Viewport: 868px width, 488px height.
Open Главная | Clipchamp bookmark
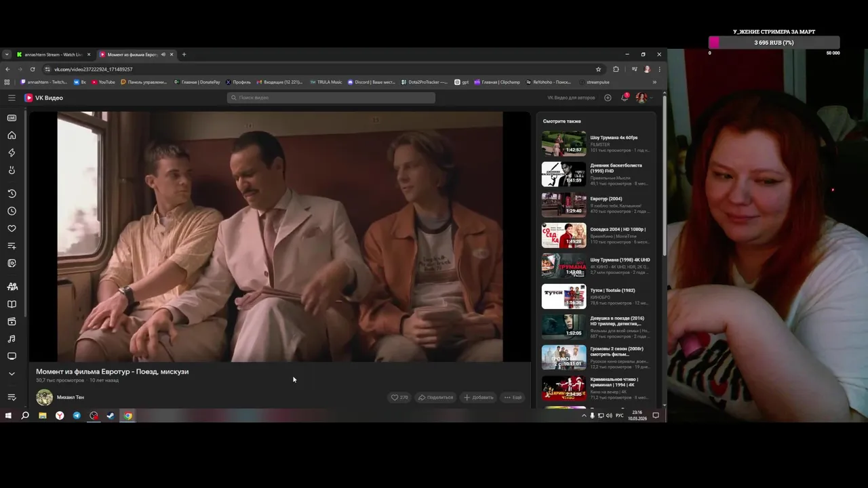pos(497,82)
